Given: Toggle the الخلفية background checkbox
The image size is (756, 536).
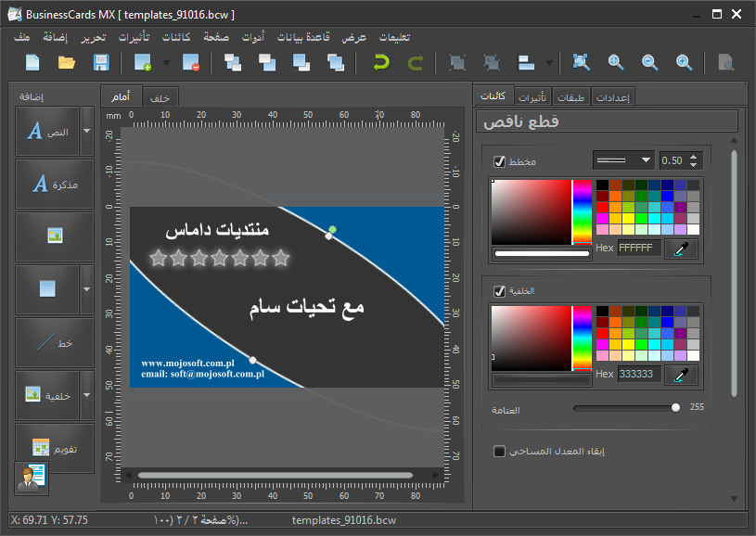Looking at the screenshot, I should [x=499, y=290].
